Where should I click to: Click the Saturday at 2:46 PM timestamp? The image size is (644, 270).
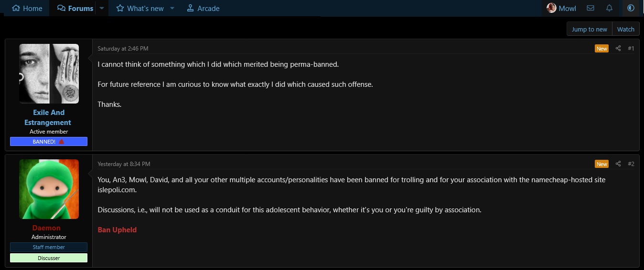(x=123, y=48)
